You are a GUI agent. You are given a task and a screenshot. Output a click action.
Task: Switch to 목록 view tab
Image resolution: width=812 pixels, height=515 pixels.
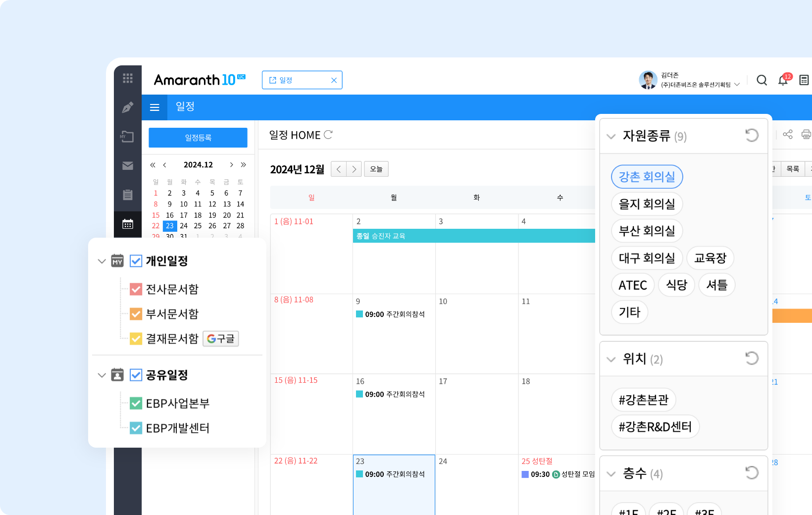[793, 169]
